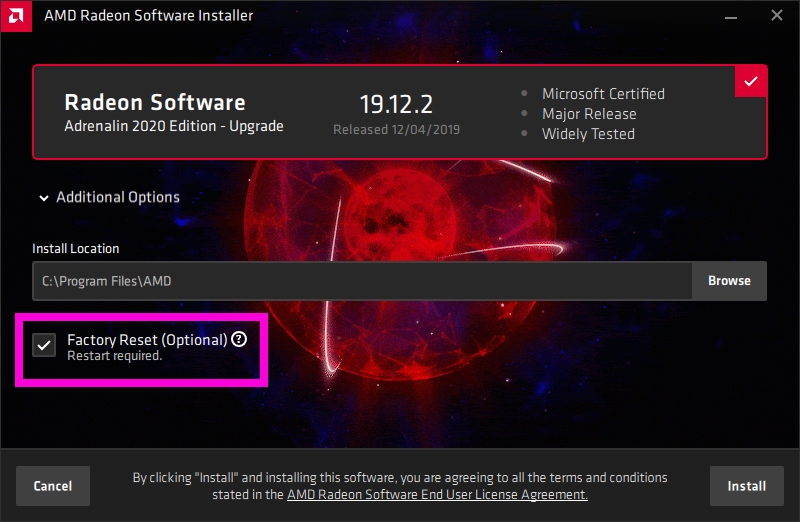Collapse the Additional Options chevron

(44, 198)
